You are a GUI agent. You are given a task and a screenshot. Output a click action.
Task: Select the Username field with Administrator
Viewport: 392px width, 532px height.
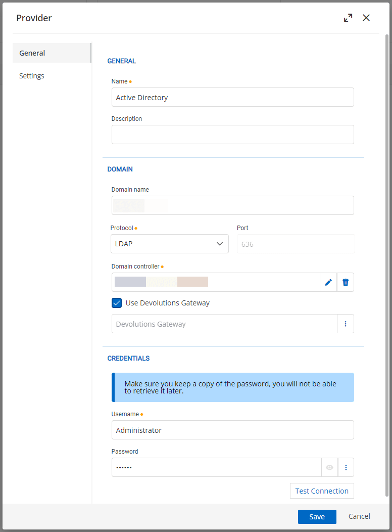click(x=232, y=430)
